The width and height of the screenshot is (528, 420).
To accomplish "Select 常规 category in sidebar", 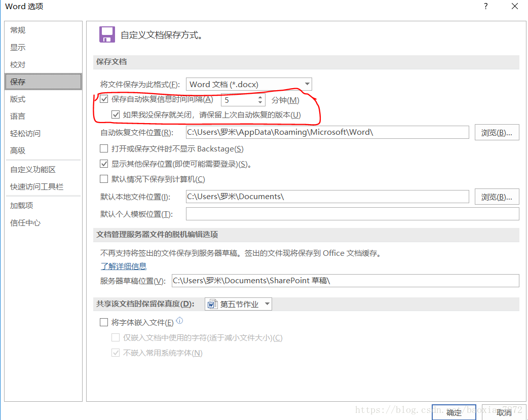I will pos(43,30).
